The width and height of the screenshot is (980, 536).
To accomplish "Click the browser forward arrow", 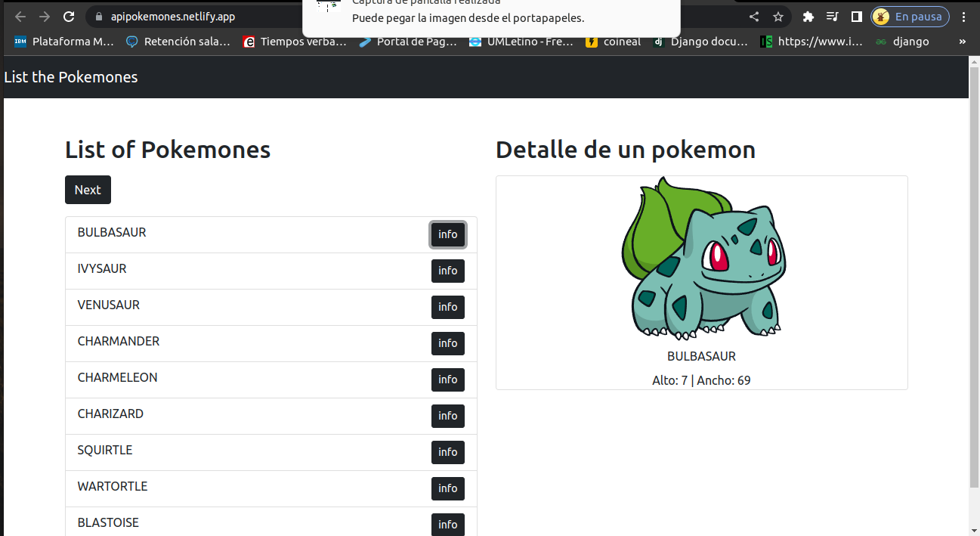I will click(45, 17).
